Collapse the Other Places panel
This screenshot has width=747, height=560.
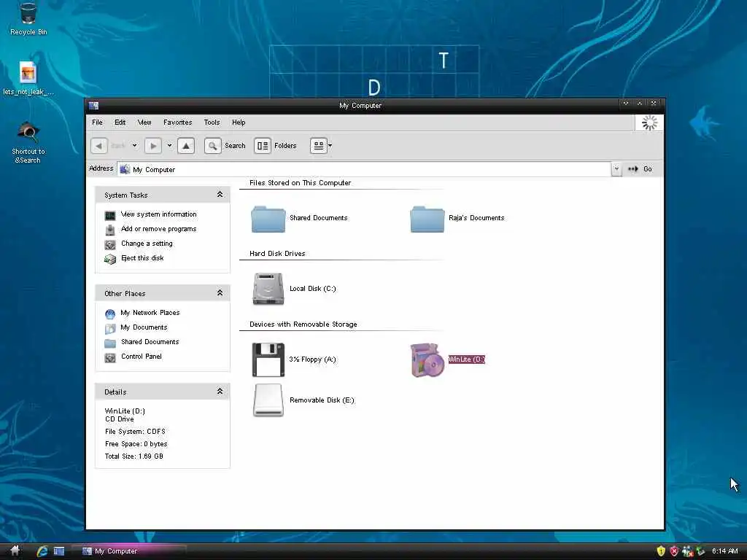(x=220, y=293)
